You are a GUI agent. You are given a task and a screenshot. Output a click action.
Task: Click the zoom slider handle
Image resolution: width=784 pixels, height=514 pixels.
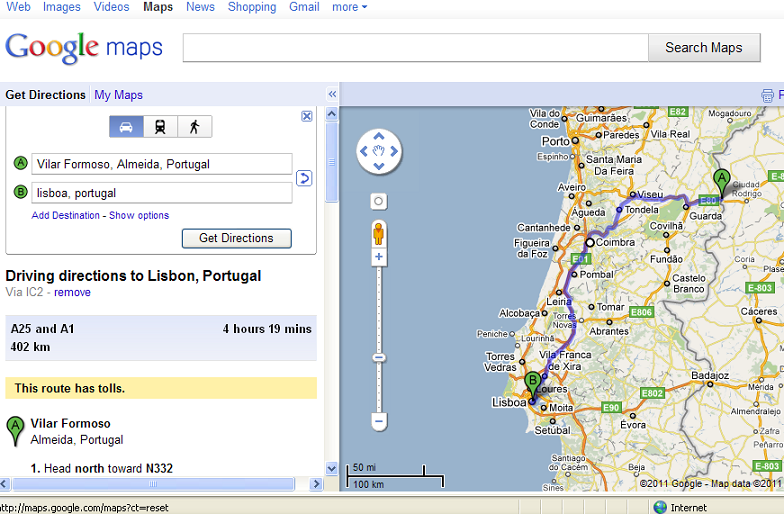pyautogui.click(x=378, y=358)
